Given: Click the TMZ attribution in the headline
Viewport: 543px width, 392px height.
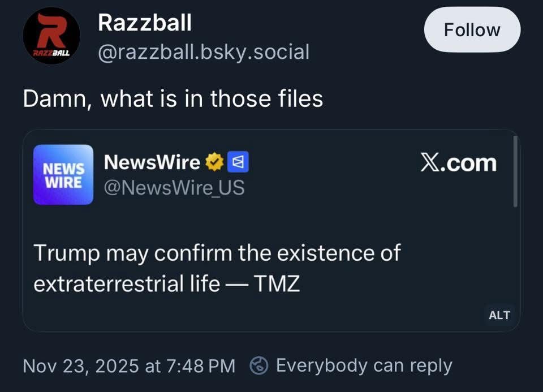Looking at the screenshot, I should point(276,283).
